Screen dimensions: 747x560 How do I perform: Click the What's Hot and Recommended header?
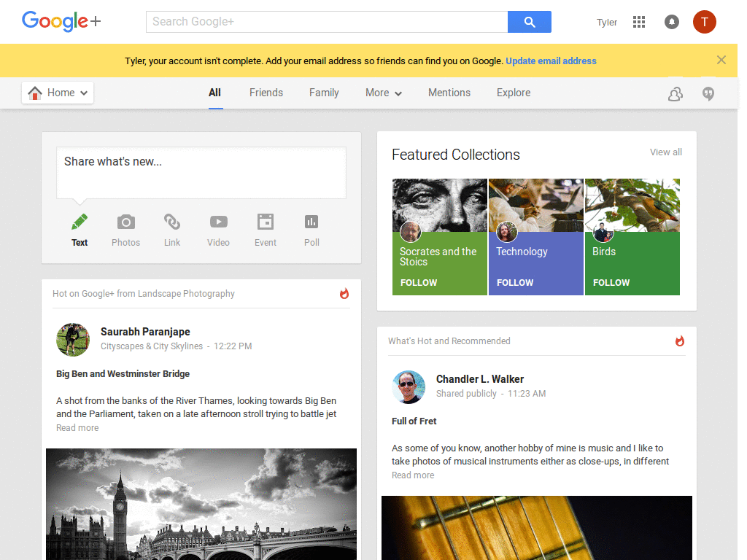click(449, 341)
